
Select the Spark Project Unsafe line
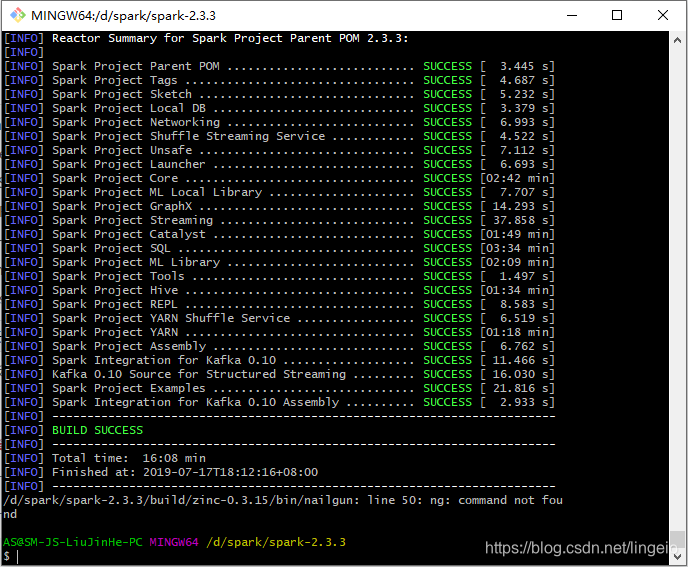(280, 151)
